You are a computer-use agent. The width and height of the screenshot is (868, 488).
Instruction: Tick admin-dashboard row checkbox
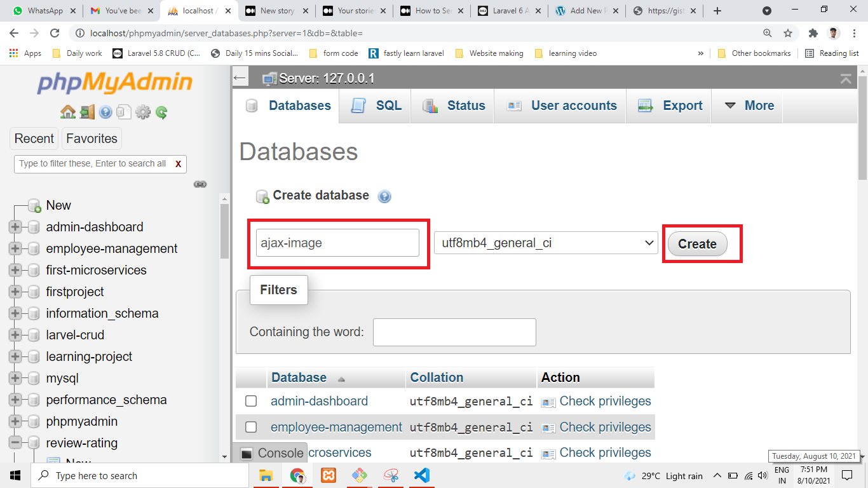click(x=251, y=401)
